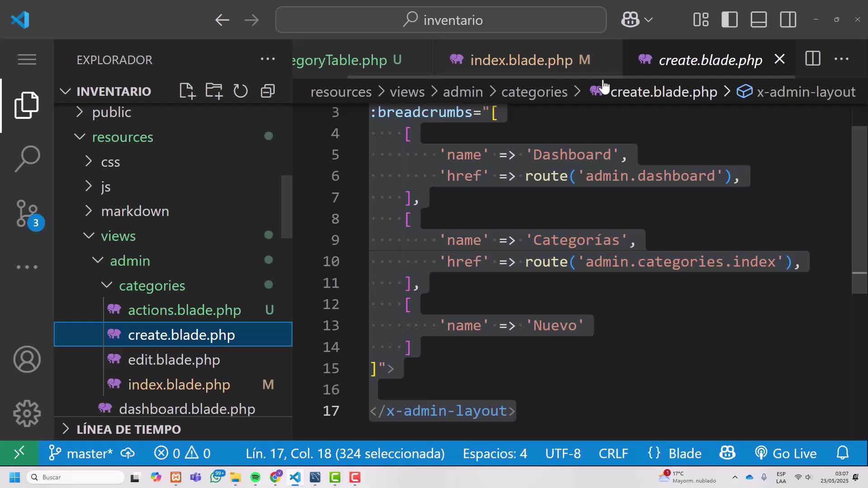Toggle the bottom panel
The image size is (868, 488).
pos(759,20)
